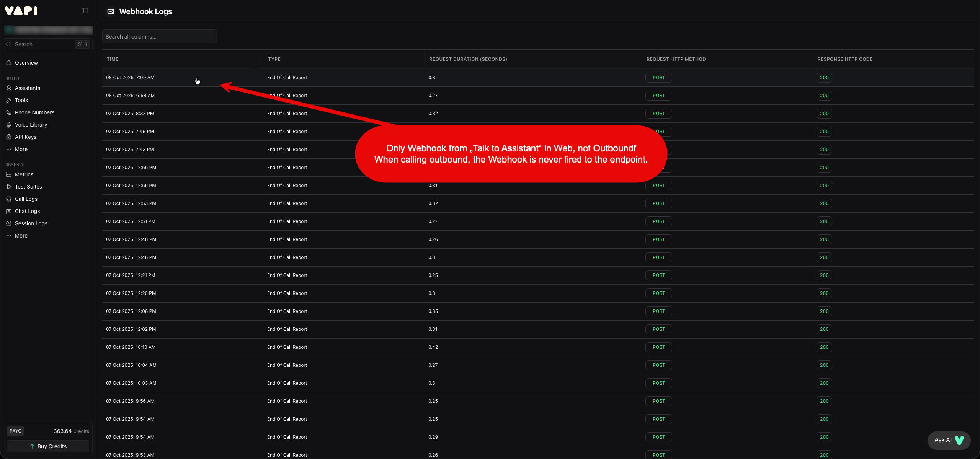Screen dimensions: 980x459
Task: Open Phone Numbers via the phone icon
Action: pos(9,112)
